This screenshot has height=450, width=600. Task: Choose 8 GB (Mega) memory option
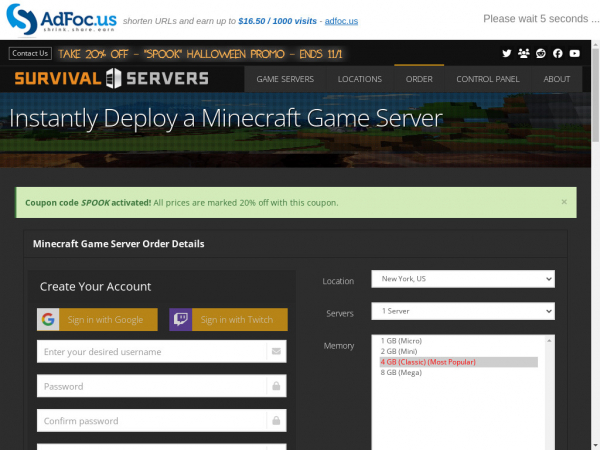[402, 372]
